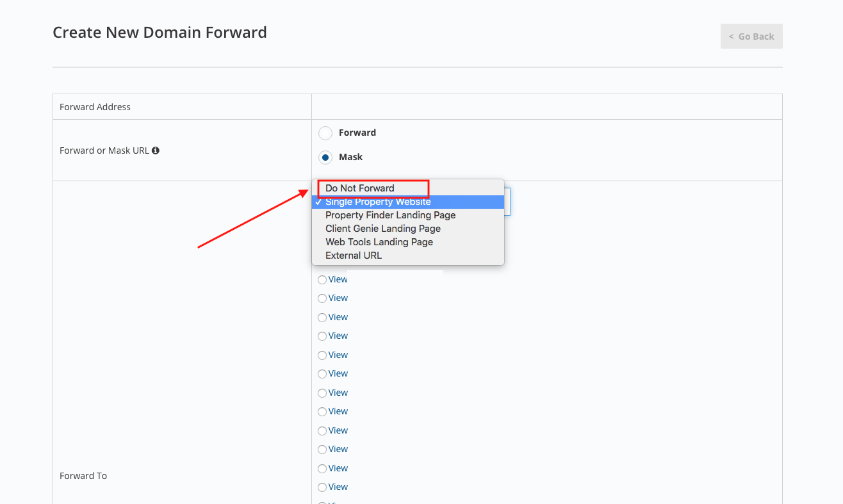
Task: Click the Forward Address label
Action: coord(95,107)
